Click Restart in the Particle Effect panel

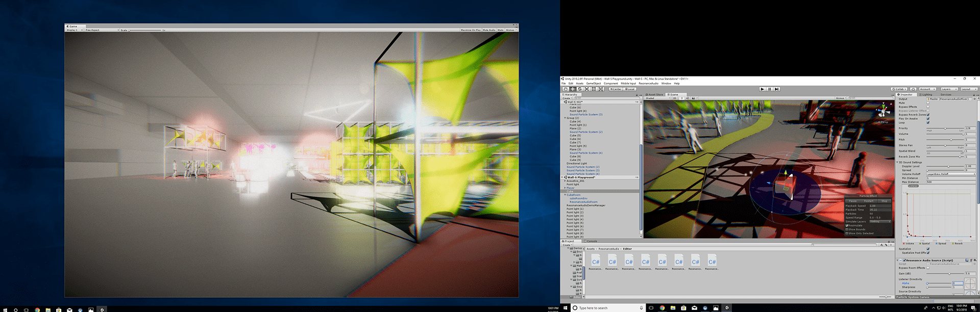click(868, 201)
